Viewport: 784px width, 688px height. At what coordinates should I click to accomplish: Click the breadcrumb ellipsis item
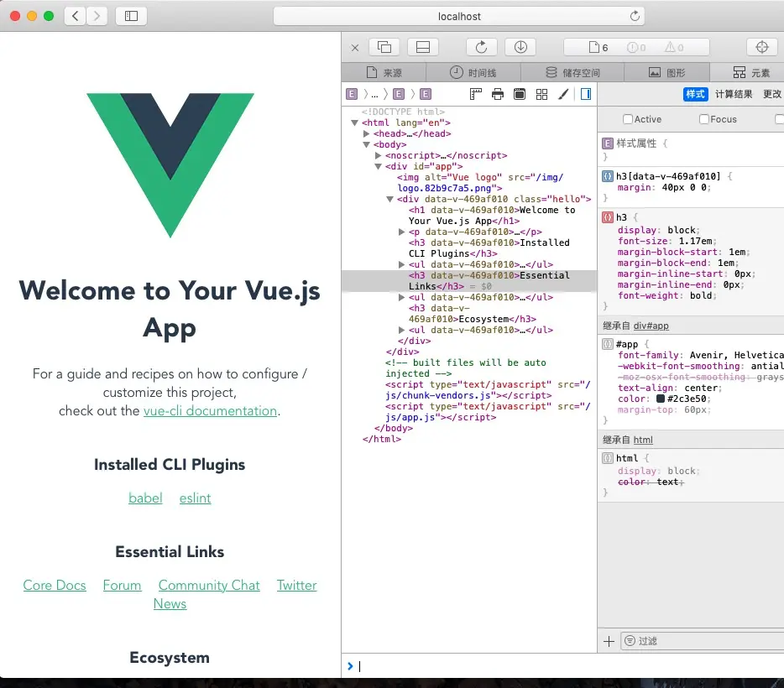[x=374, y=95]
